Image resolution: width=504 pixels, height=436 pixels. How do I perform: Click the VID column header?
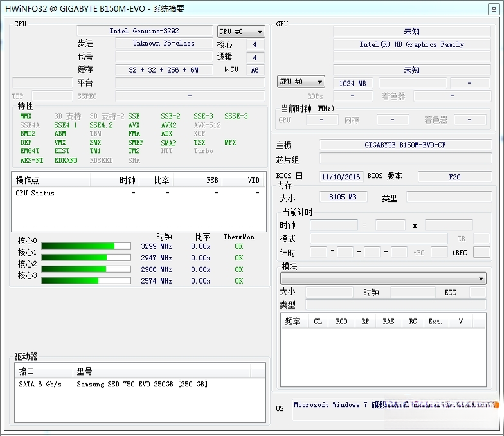pos(243,180)
